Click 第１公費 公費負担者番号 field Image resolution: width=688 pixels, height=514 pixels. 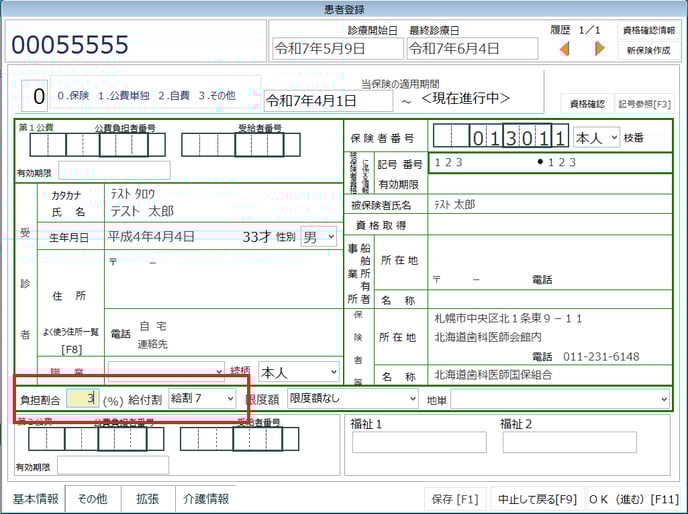tap(97, 145)
